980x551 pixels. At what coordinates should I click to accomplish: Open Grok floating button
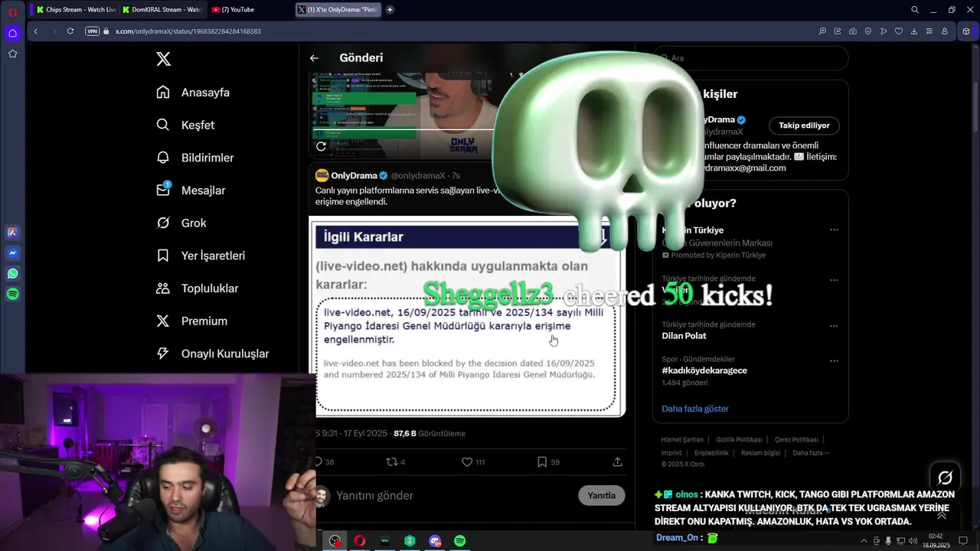tap(945, 478)
